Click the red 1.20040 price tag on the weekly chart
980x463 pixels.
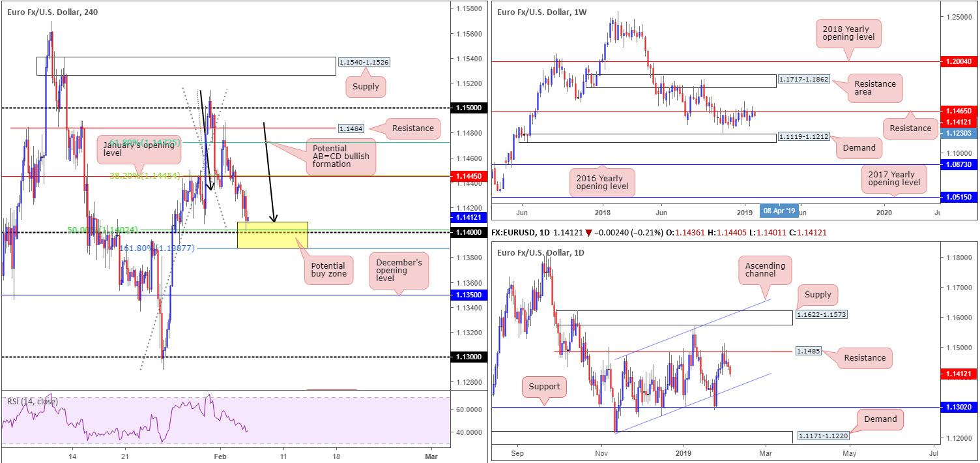pyautogui.click(x=960, y=61)
